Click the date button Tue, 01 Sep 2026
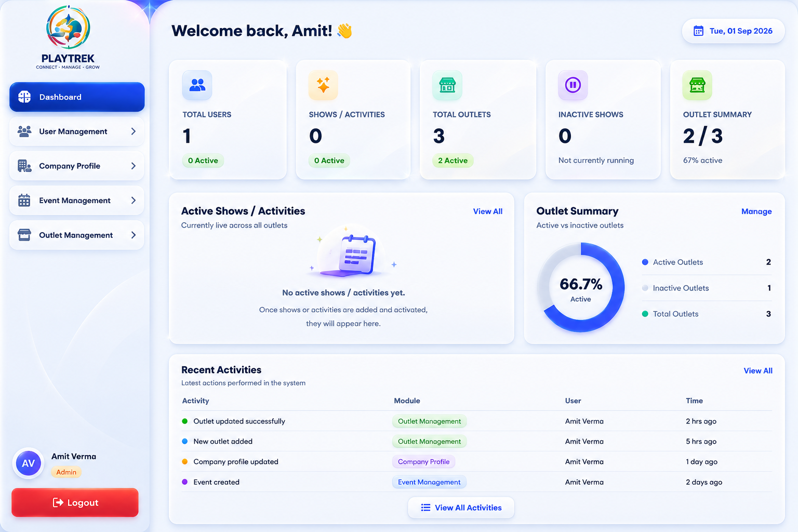This screenshot has width=798, height=532. [x=733, y=31]
